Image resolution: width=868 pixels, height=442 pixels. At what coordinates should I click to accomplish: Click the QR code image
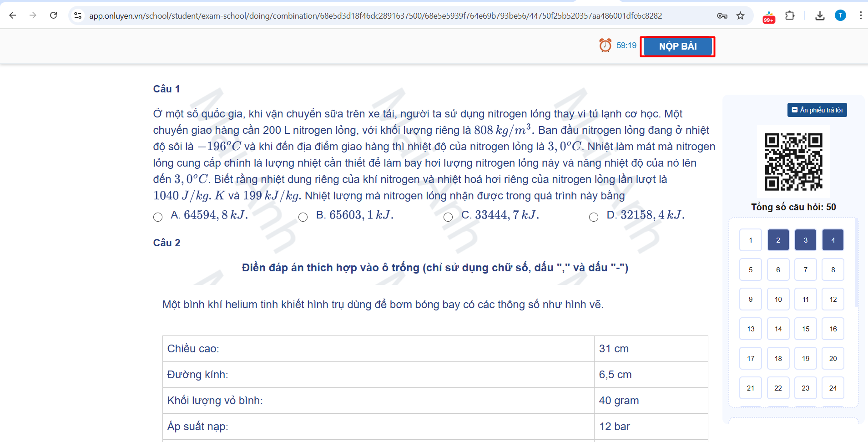(793, 162)
